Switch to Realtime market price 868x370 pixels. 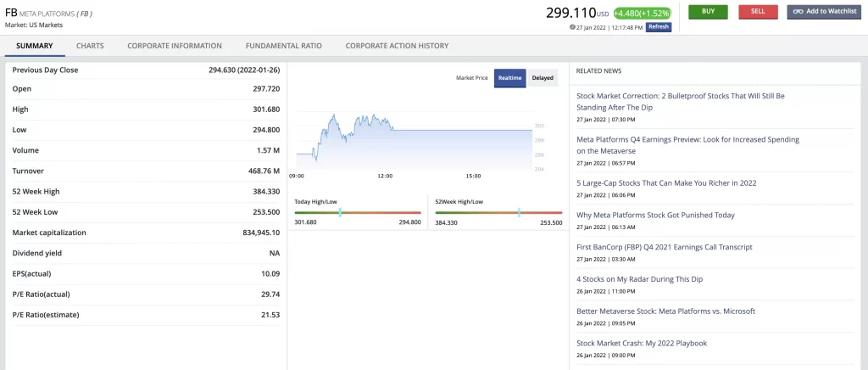click(x=509, y=78)
